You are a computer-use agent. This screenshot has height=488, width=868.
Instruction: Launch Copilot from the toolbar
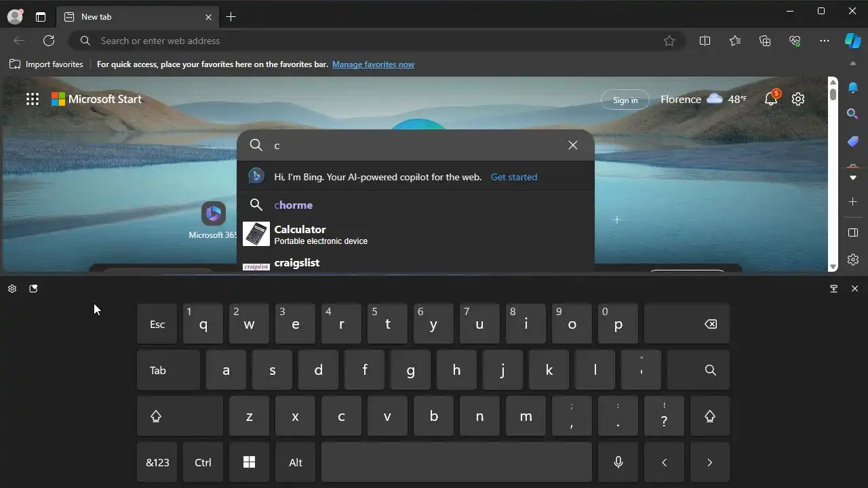point(852,41)
